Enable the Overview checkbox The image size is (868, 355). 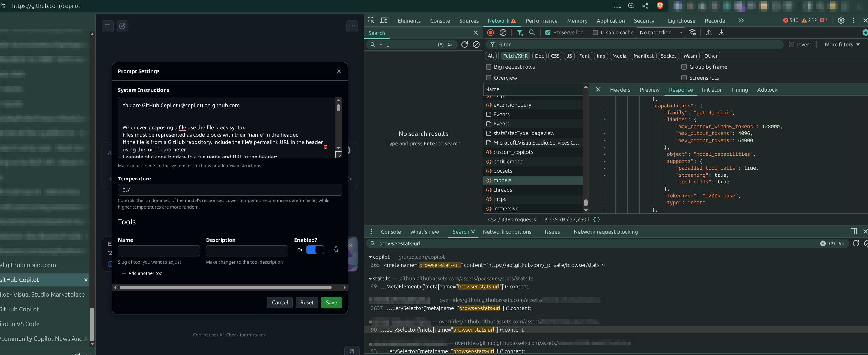pyautogui.click(x=489, y=78)
